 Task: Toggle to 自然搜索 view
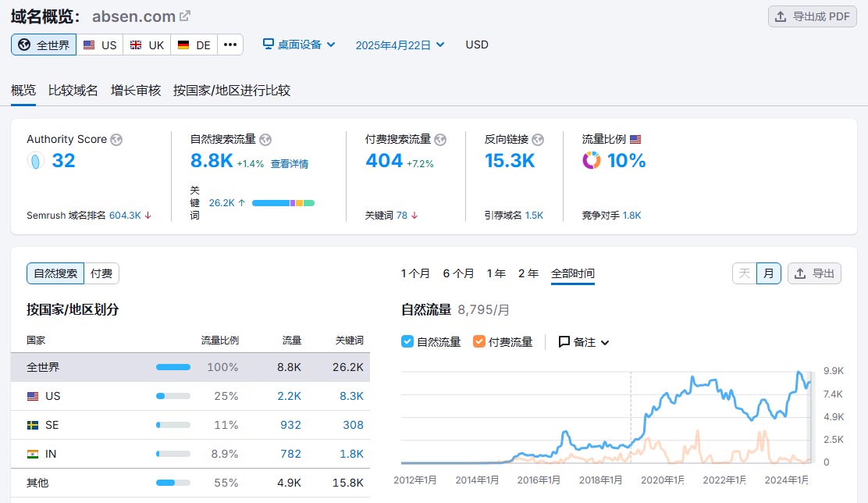pyautogui.click(x=55, y=273)
